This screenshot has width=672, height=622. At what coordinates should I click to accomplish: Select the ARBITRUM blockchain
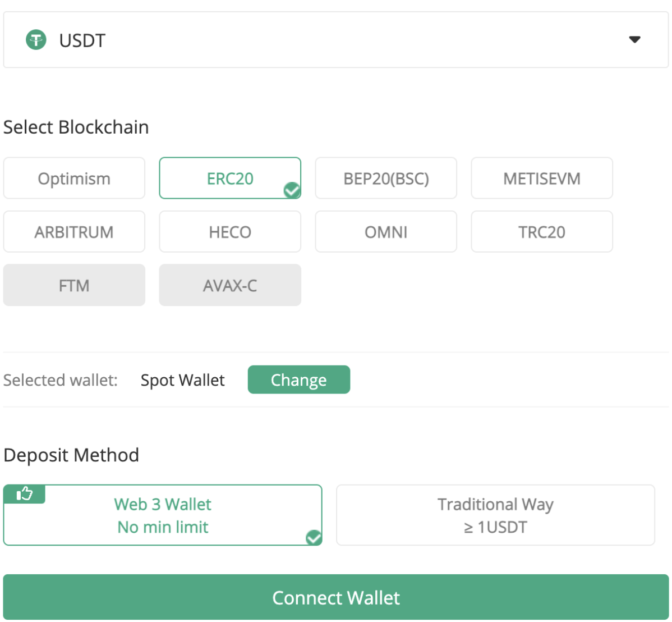click(x=74, y=232)
